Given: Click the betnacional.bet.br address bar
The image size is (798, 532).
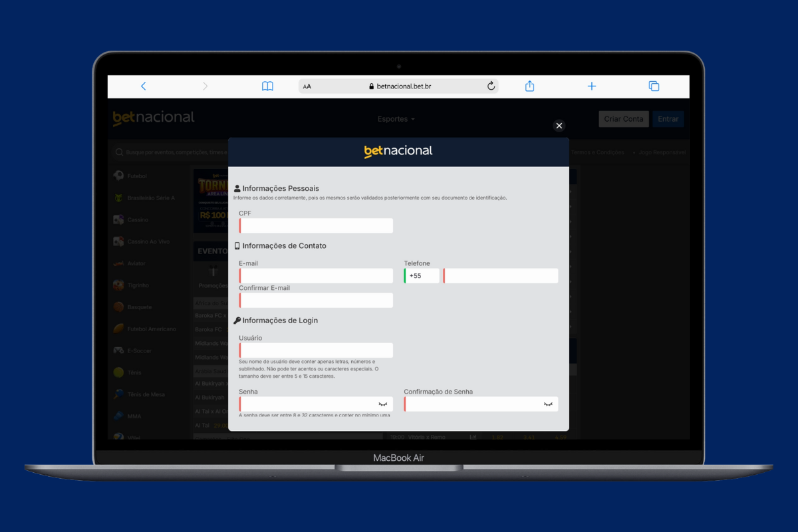Looking at the screenshot, I should (399, 86).
